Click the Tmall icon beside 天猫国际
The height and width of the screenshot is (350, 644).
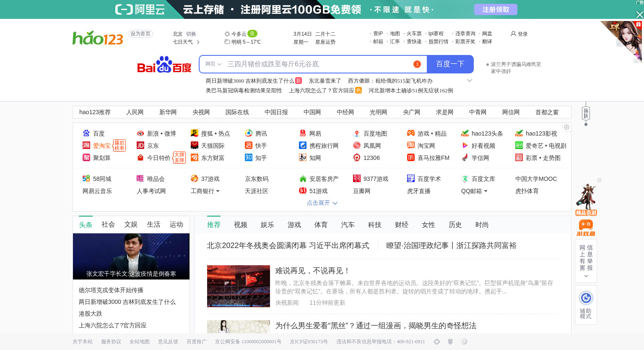coord(195,146)
